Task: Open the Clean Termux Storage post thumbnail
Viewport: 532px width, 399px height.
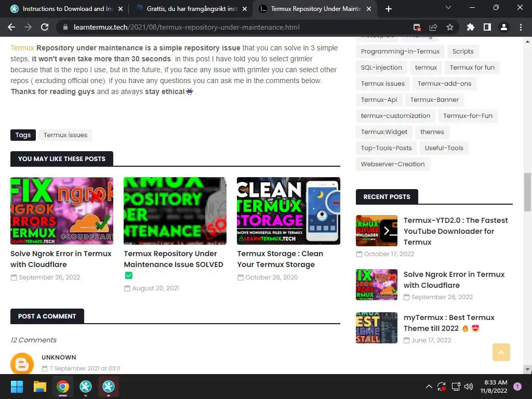Action: tap(288, 211)
